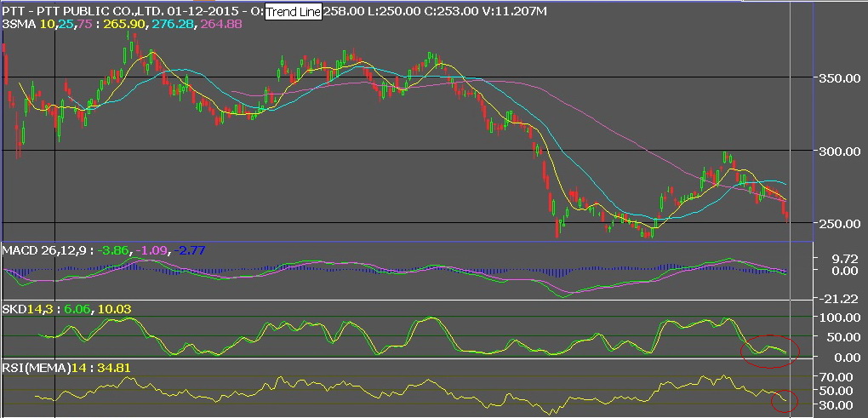The height and width of the screenshot is (418, 868).
Task: Click the blue MACD histogram value "-2.77"
Action: coord(189,250)
